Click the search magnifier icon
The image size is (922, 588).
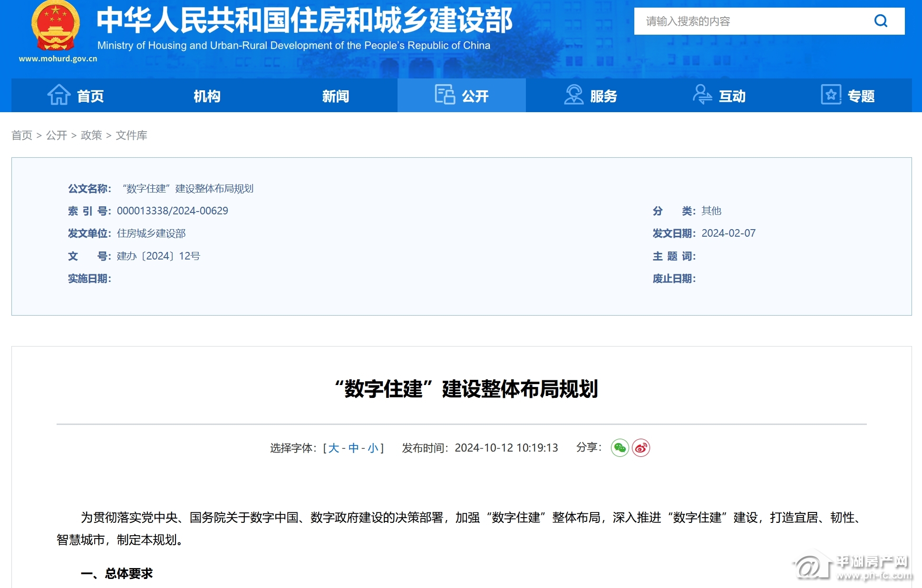881,21
